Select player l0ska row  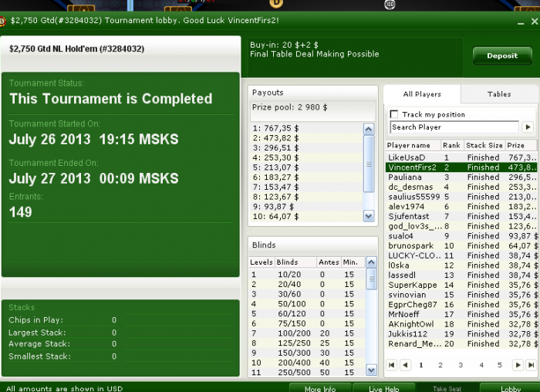[461, 265]
